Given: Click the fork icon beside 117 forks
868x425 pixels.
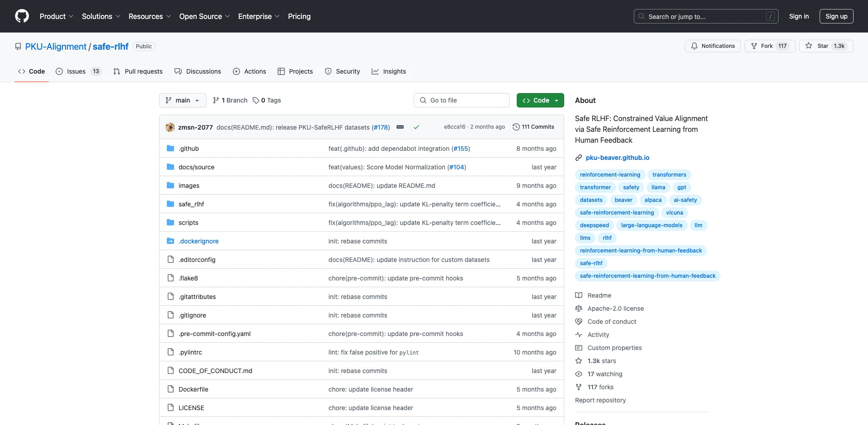Looking at the screenshot, I should click(x=579, y=387).
